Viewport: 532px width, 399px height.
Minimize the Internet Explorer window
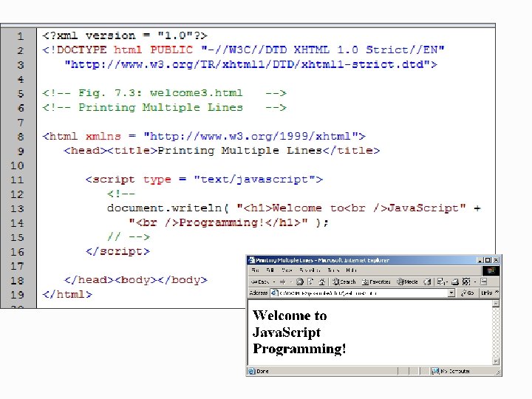[x=480, y=260]
